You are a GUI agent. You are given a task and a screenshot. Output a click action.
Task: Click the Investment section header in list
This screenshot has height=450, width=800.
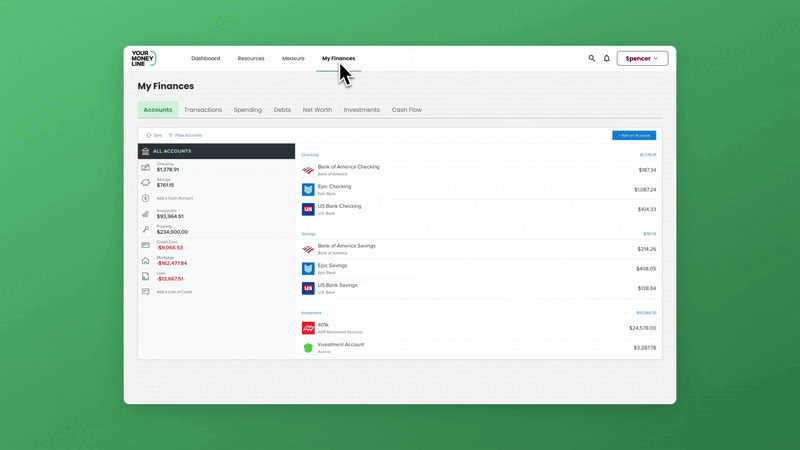[x=311, y=313]
